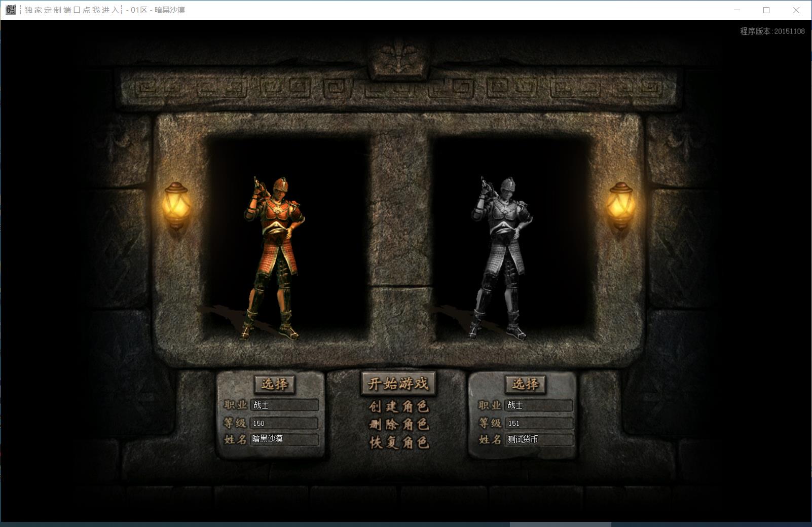The image size is (812, 527).
Task: Maximize the game window
Action: 766,10
